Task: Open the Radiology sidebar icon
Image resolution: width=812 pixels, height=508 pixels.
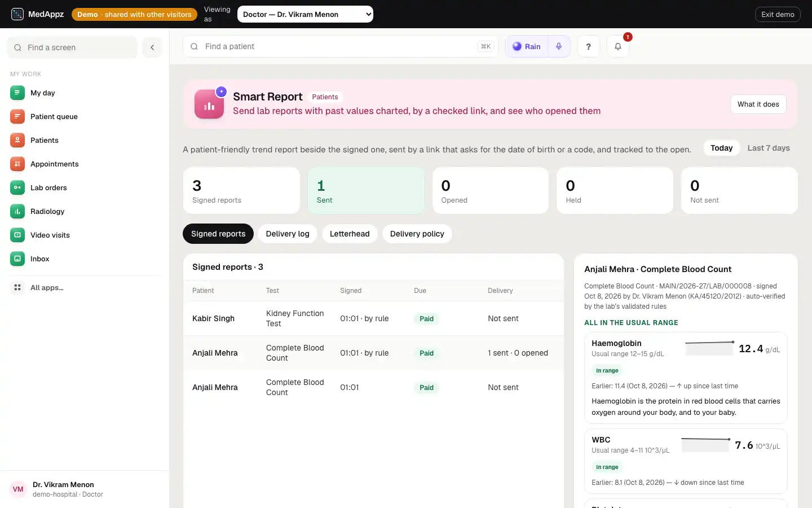Action: pos(17,211)
